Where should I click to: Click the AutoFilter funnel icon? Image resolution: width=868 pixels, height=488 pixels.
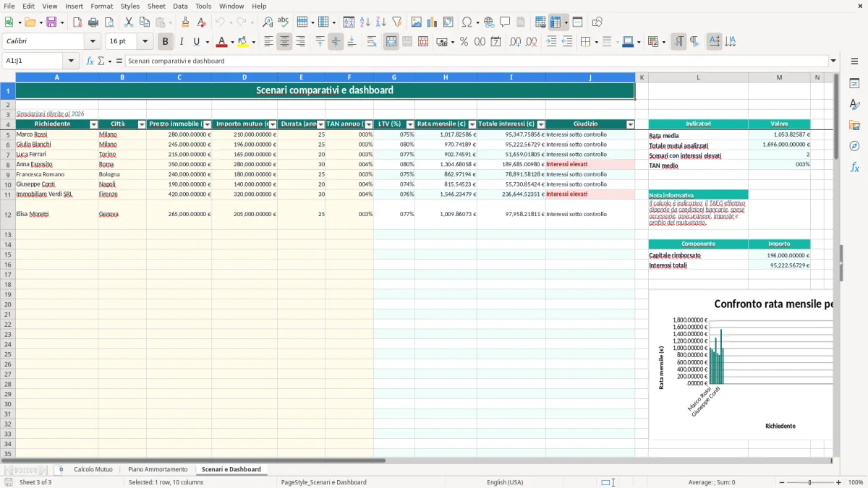(396, 22)
